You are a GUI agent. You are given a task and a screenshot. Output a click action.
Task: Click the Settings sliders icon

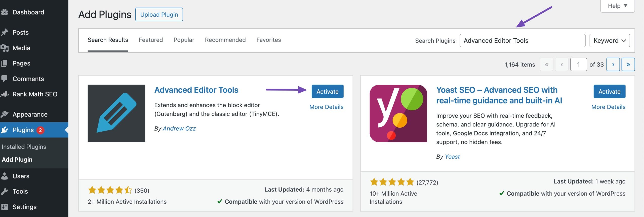click(5, 207)
